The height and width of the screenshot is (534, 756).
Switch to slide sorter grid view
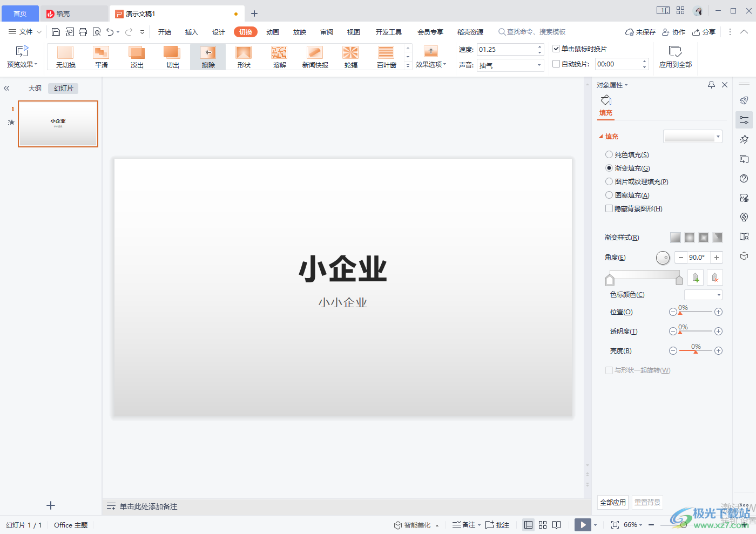tap(543, 525)
